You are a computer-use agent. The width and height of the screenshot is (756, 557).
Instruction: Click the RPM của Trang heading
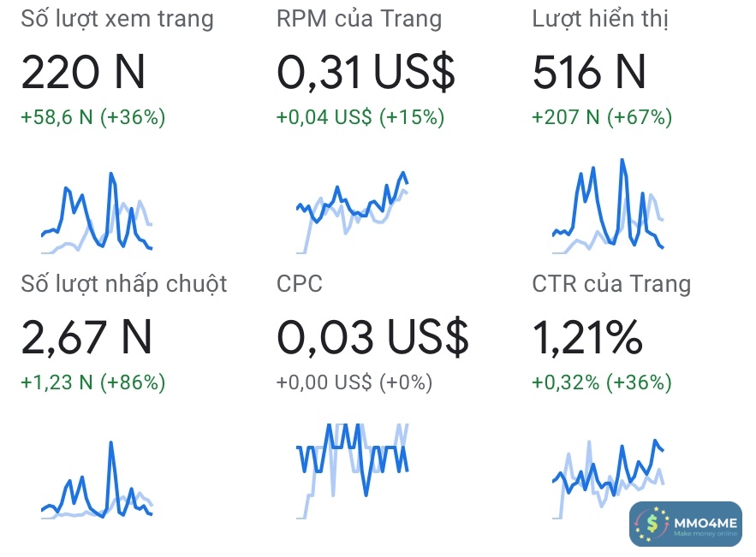pos(359,19)
